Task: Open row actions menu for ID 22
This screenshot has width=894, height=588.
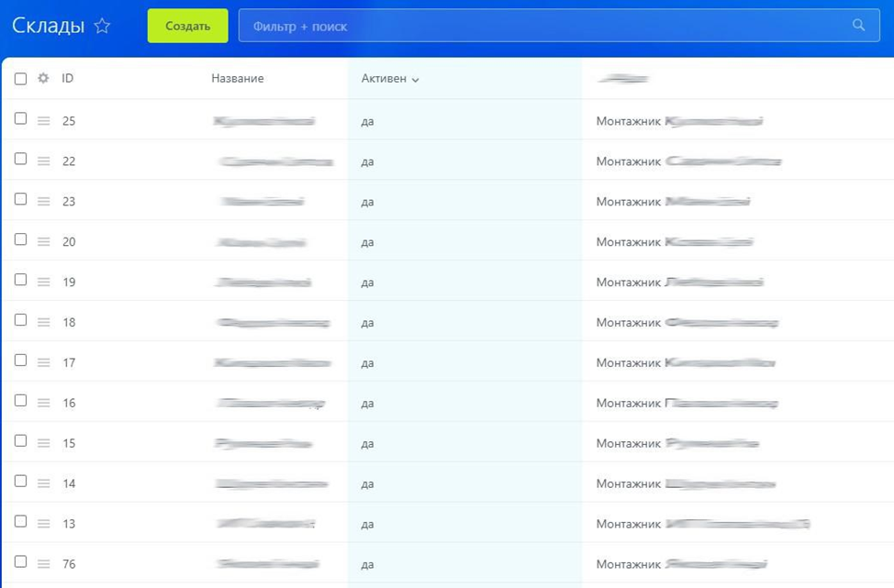Action: tap(43, 161)
